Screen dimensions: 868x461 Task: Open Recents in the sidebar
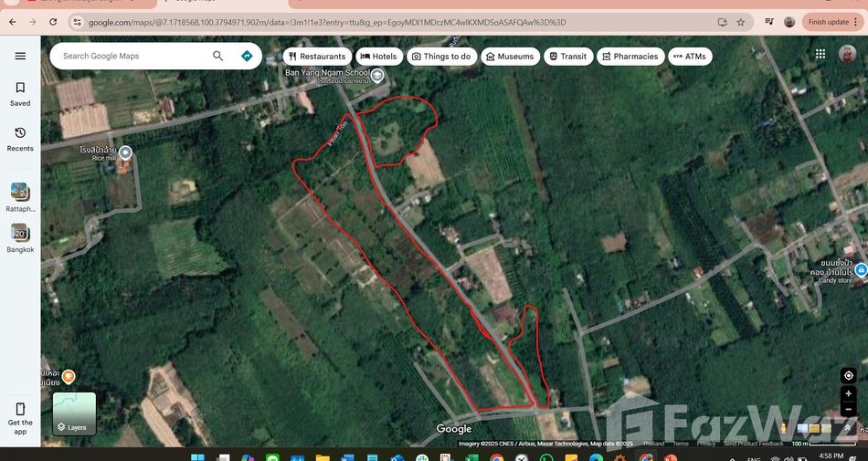click(x=20, y=138)
